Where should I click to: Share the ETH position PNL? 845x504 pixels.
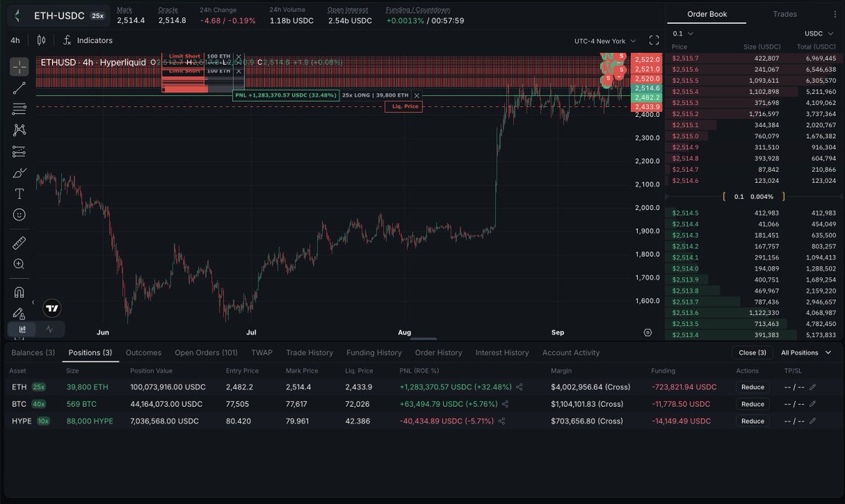(x=520, y=386)
